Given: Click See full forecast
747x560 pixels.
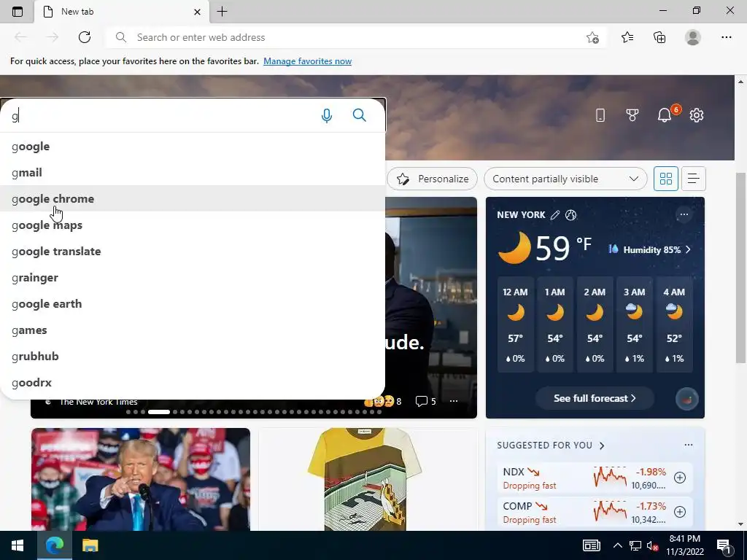Looking at the screenshot, I should coord(595,398).
